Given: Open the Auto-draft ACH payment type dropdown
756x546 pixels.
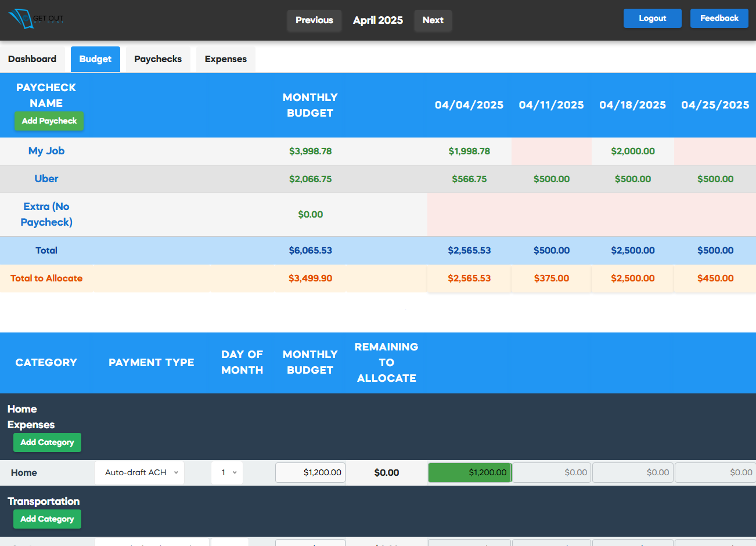Looking at the screenshot, I should pyautogui.click(x=139, y=473).
